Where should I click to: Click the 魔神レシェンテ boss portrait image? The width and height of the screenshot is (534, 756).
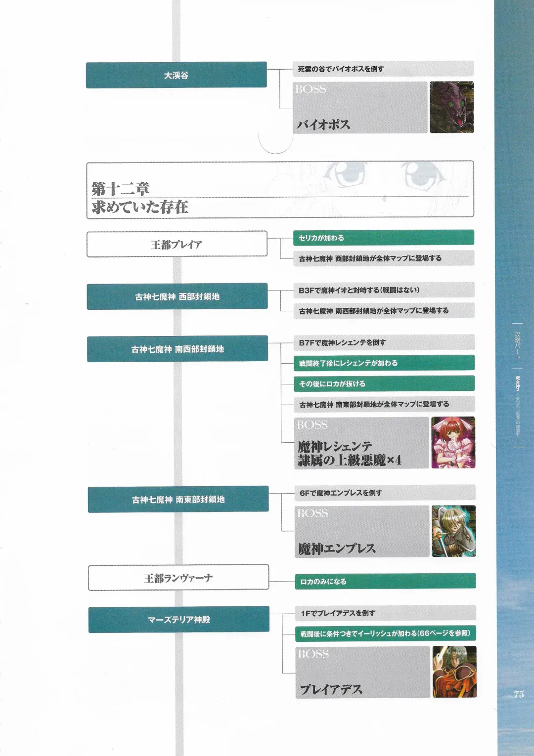(x=453, y=442)
